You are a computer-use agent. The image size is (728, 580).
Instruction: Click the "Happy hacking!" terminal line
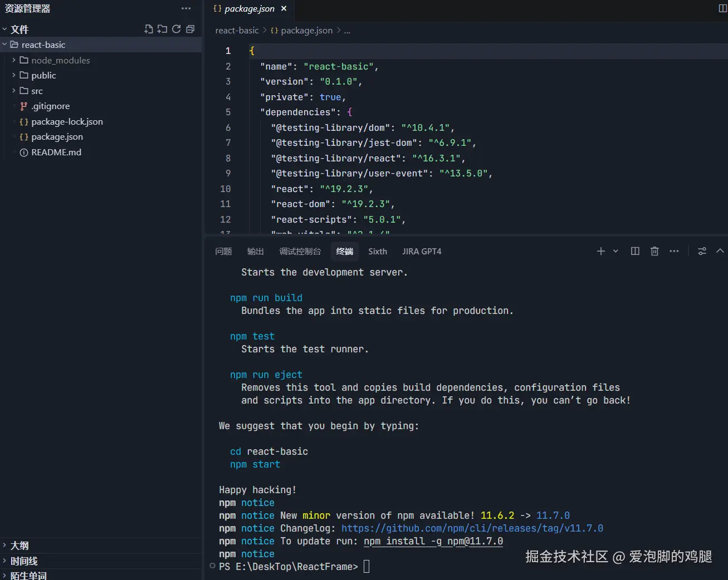click(x=258, y=490)
